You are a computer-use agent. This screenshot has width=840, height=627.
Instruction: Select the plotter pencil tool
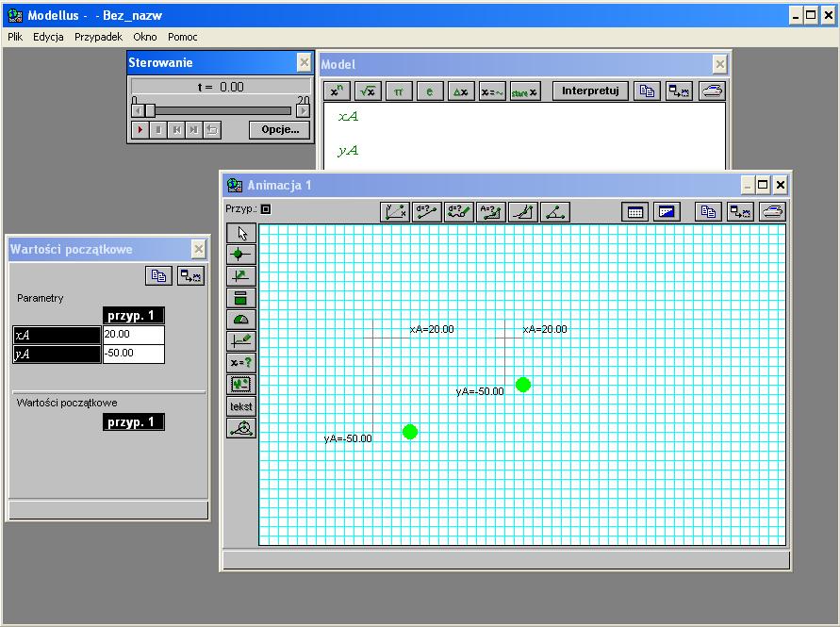[x=241, y=341]
